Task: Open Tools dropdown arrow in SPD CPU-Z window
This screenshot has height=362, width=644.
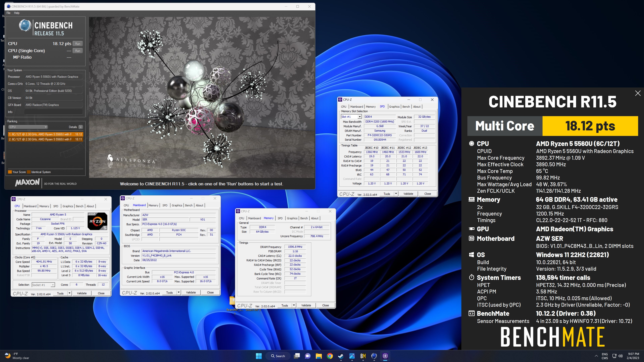Action: click(x=396, y=194)
